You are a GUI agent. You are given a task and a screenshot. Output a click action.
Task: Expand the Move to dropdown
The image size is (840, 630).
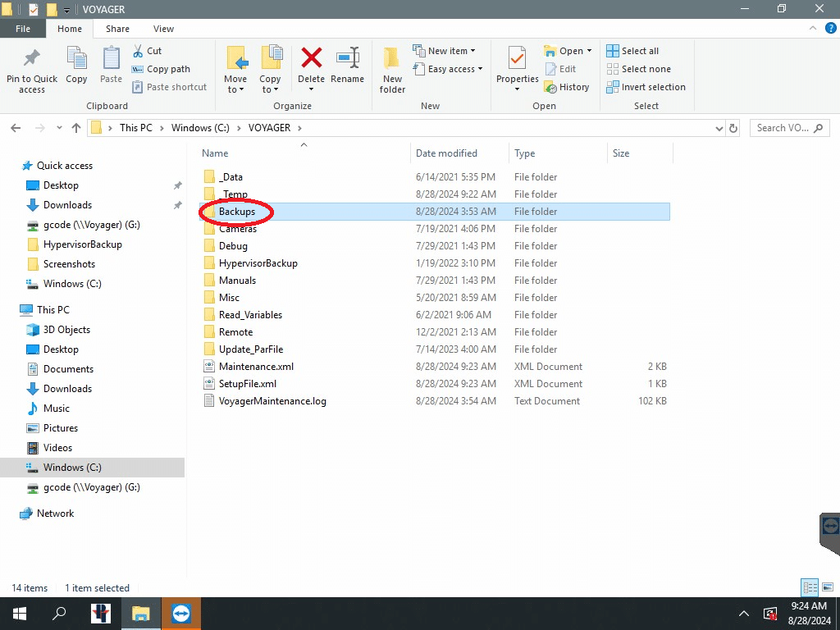coord(235,89)
